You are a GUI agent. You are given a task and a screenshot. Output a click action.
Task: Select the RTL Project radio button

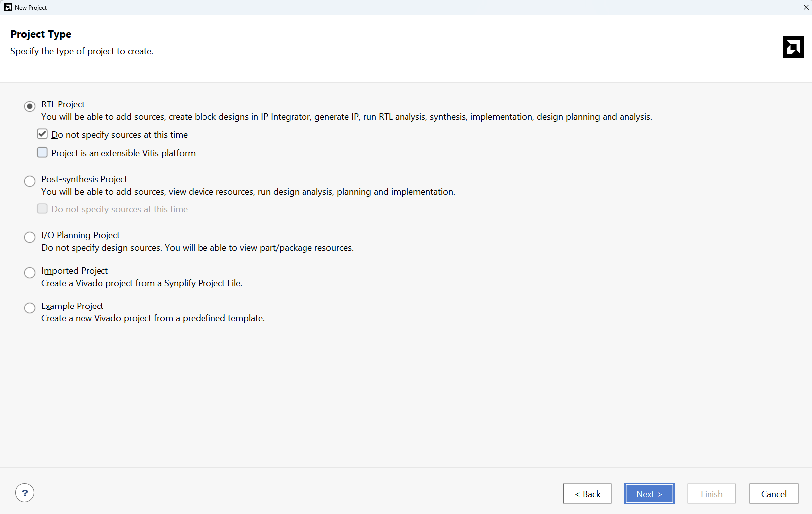[30, 106]
